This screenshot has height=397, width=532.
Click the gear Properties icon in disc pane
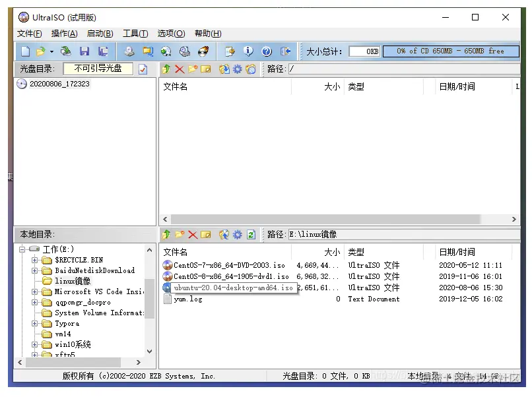[x=237, y=69]
